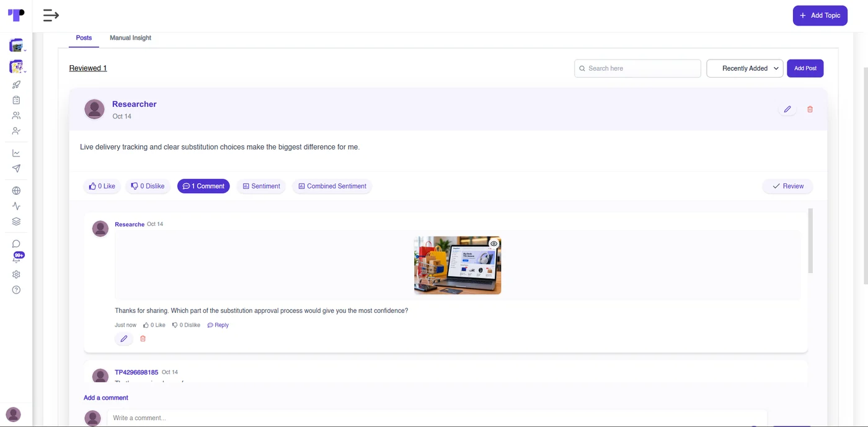This screenshot has width=868, height=427.
Task: Dislike the Researcher post
Action: [148, 186]
